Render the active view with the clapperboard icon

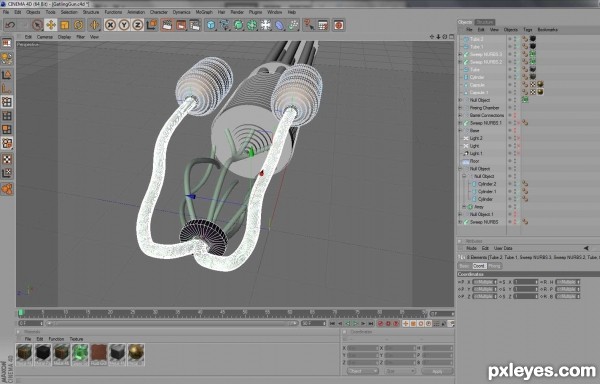167,25
